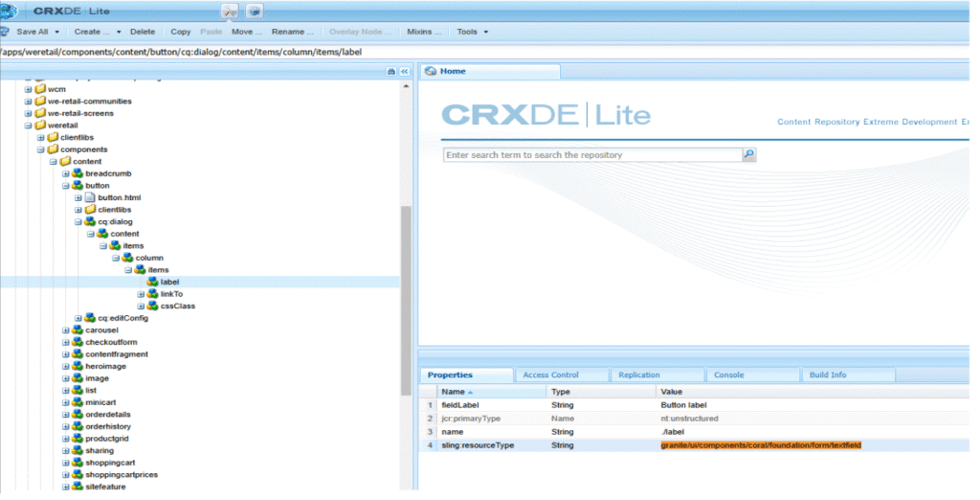
Task: Click the './label' name value cell
Action: pyautogui.click(x=673, y=432)
